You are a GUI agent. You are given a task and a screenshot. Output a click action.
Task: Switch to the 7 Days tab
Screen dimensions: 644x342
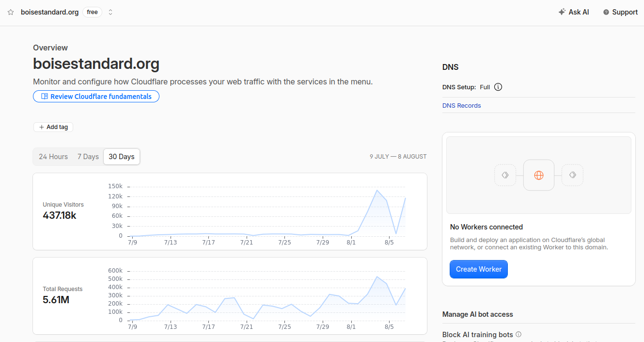(x=88, y=157)
